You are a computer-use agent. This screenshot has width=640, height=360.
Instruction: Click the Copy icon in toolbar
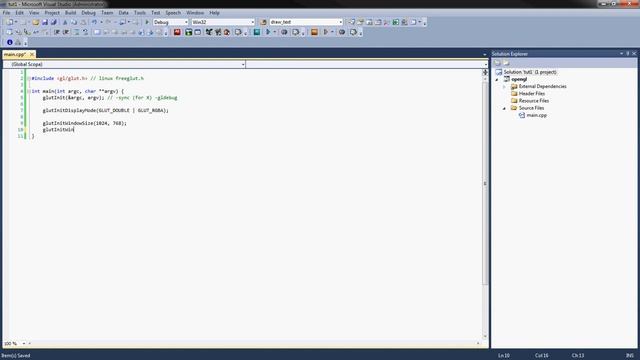74,22
